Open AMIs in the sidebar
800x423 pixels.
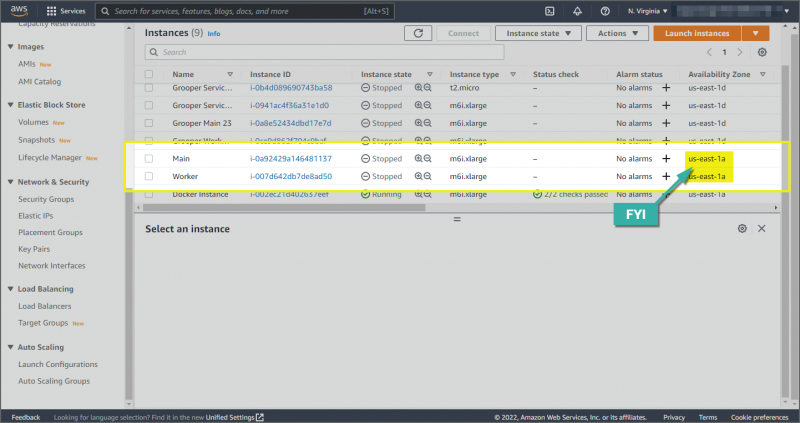coord(27,64)
